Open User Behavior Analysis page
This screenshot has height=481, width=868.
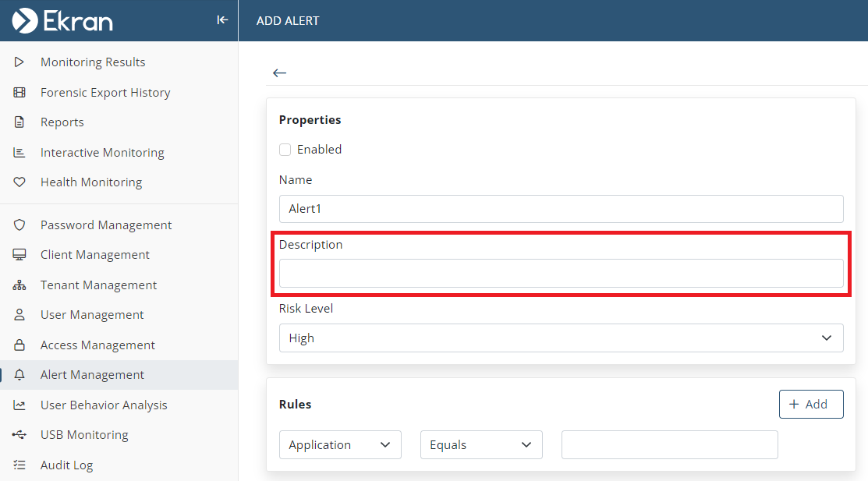pyautogui.click(x=104, y=405)
